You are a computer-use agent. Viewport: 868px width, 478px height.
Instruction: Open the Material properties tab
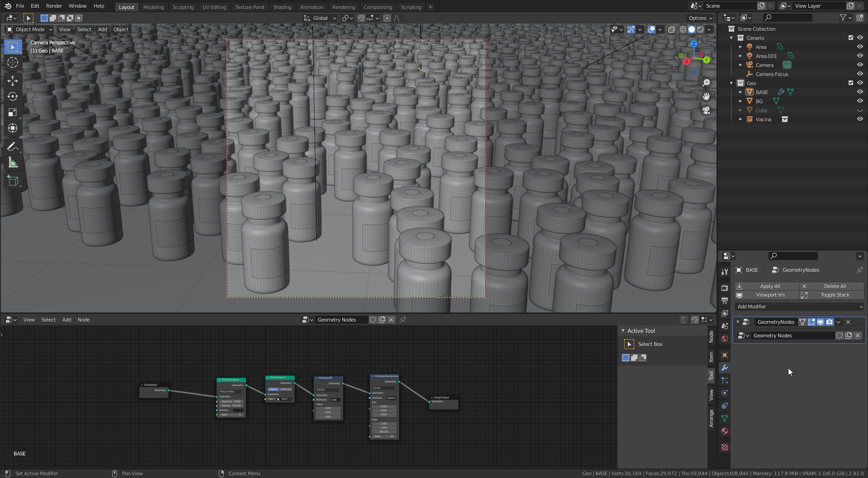point(725,431)
